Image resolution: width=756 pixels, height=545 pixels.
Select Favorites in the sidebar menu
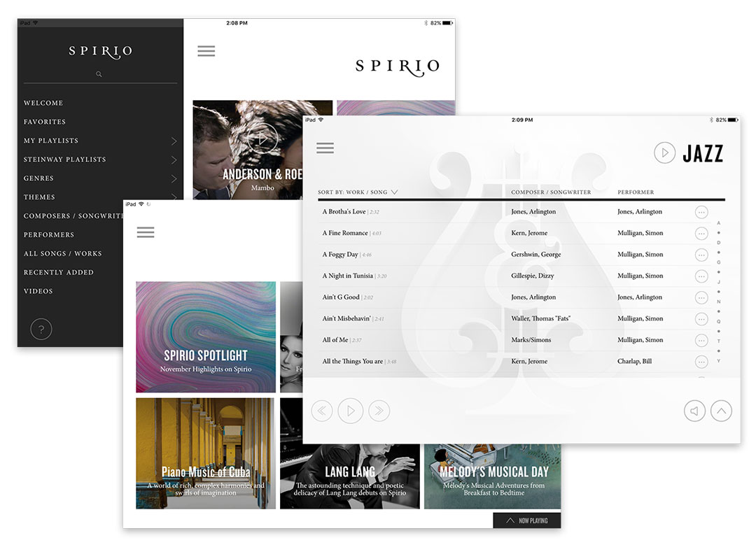tap(45, 122)
